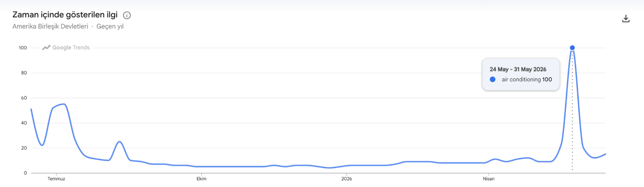Select the Nisan label on the time axis
Viewport: 644px width, 187px height.
click(x=488, y=179)
